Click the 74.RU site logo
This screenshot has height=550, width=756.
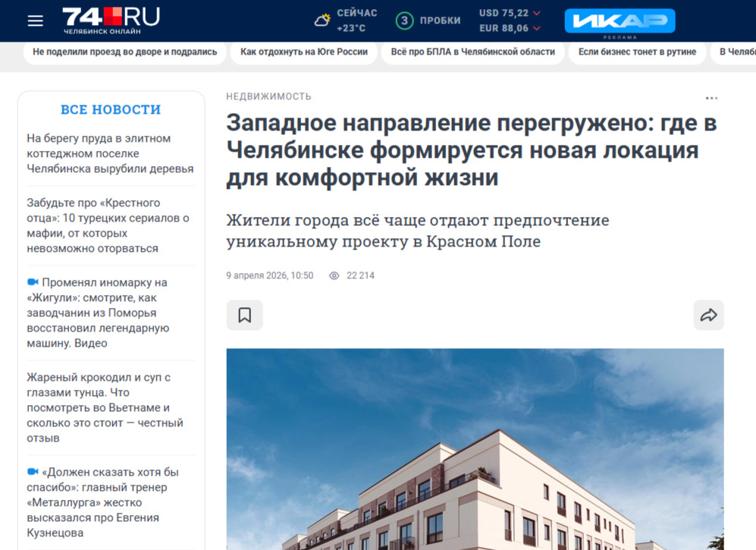tap(111, 20)
